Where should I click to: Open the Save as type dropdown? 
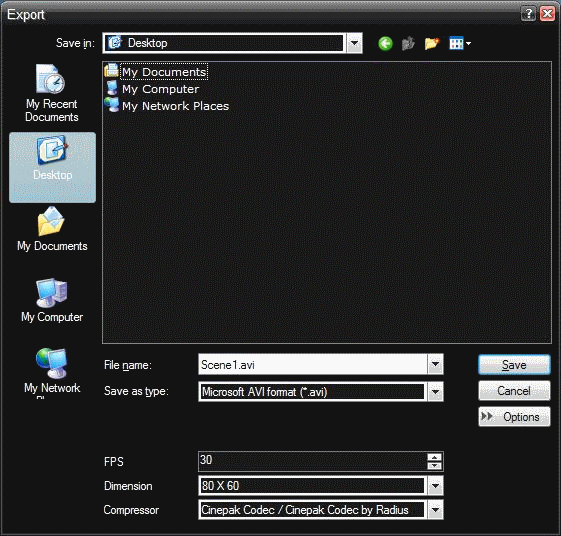[435, 392]
